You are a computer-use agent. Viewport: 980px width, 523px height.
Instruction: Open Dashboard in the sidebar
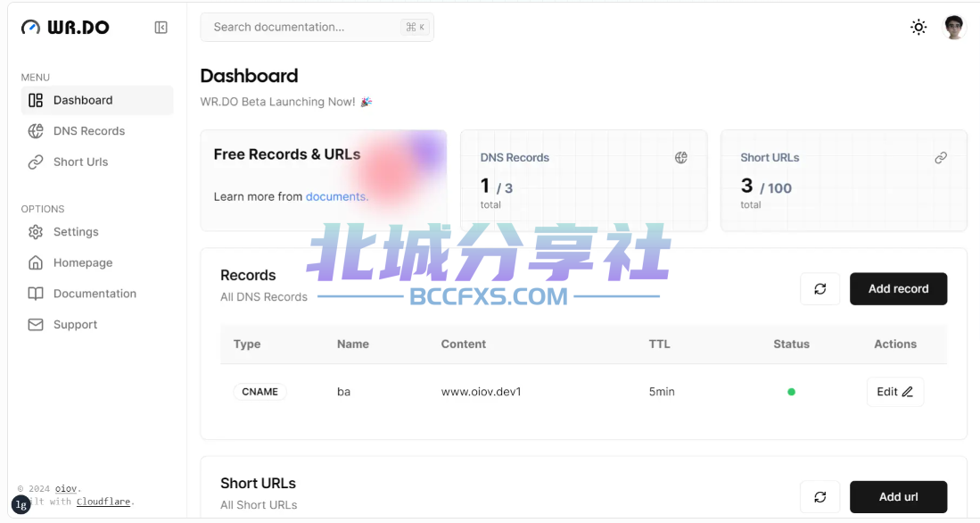[97, 100]
